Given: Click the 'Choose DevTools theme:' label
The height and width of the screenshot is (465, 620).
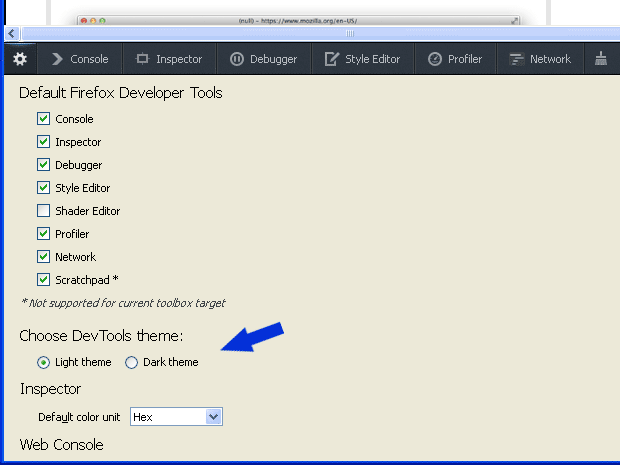Looking at the screenshot, I should coord(101,336).
